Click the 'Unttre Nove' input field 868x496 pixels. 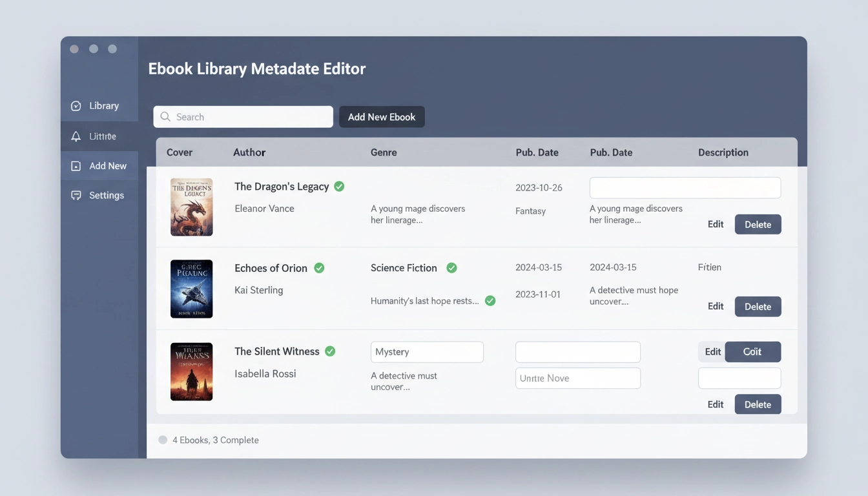577,378
